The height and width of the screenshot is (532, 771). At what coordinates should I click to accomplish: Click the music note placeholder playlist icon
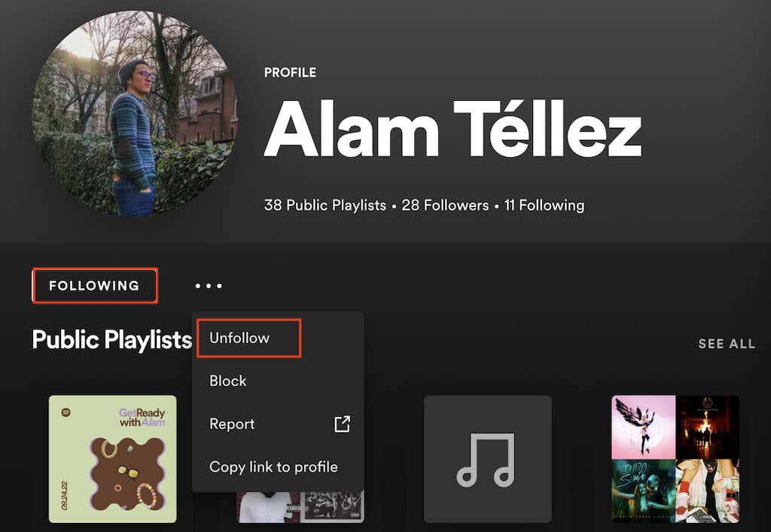[x=487, y=459]
